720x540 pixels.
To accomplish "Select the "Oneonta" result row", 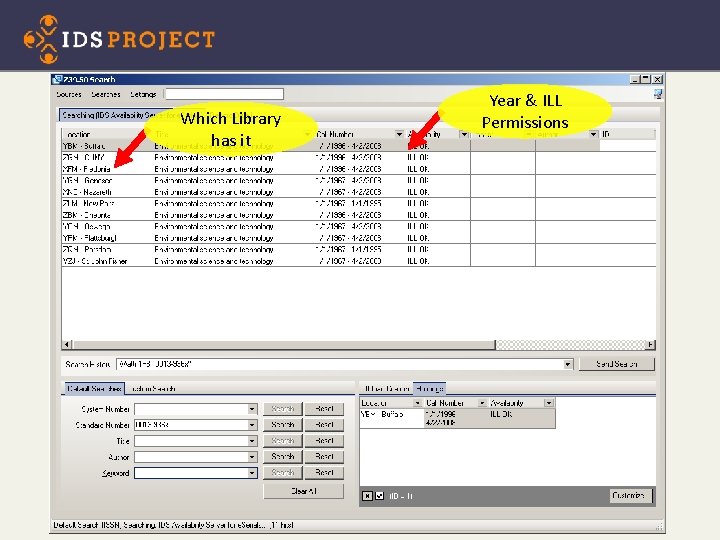I will point(358,215).
